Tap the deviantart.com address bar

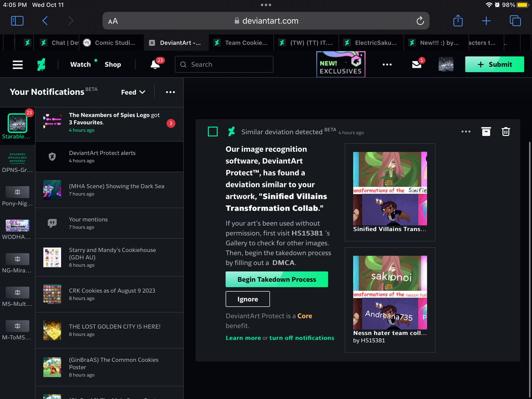(266, 21)
